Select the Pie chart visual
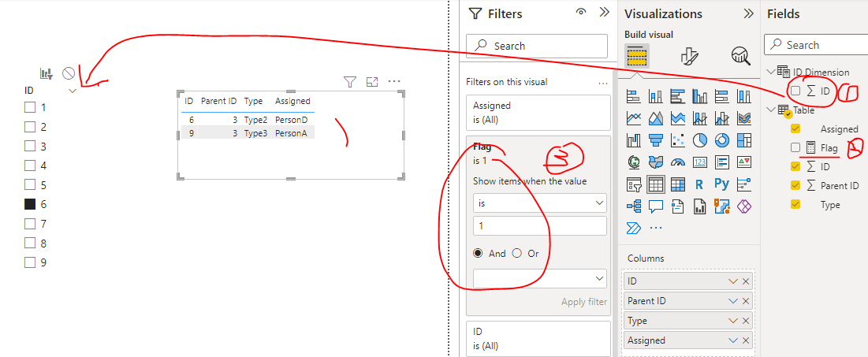 click(700, 140)
